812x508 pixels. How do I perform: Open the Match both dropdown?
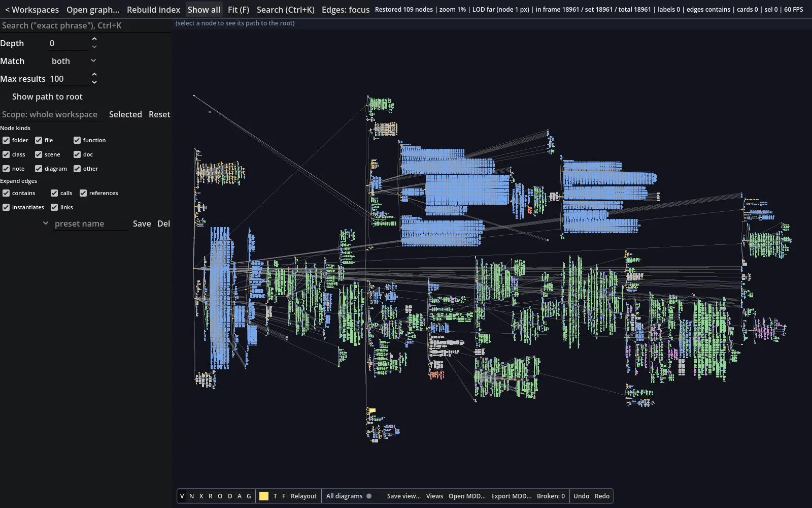click(74, 61)
